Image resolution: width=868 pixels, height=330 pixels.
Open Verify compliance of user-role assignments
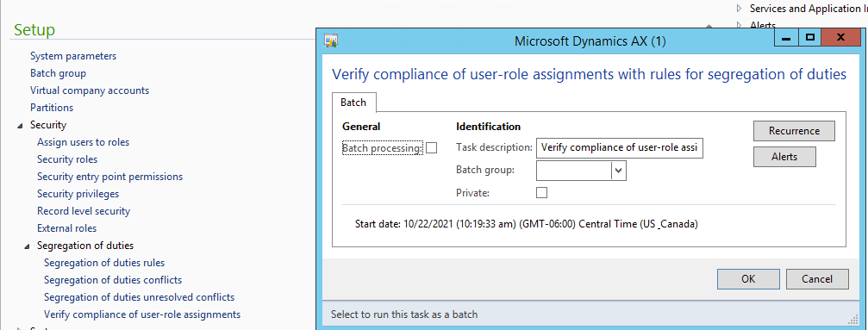tap(142, 314)
